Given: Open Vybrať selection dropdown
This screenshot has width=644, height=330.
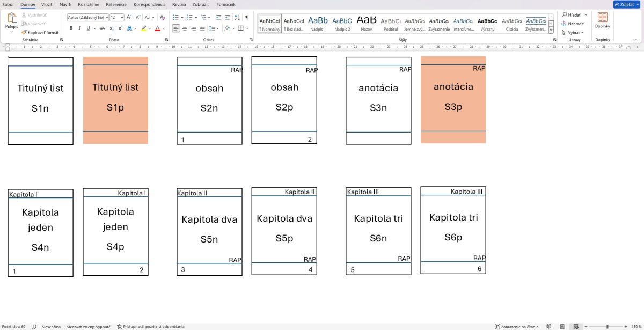Looking at the screenshot, I should click(x=572, y=32).
